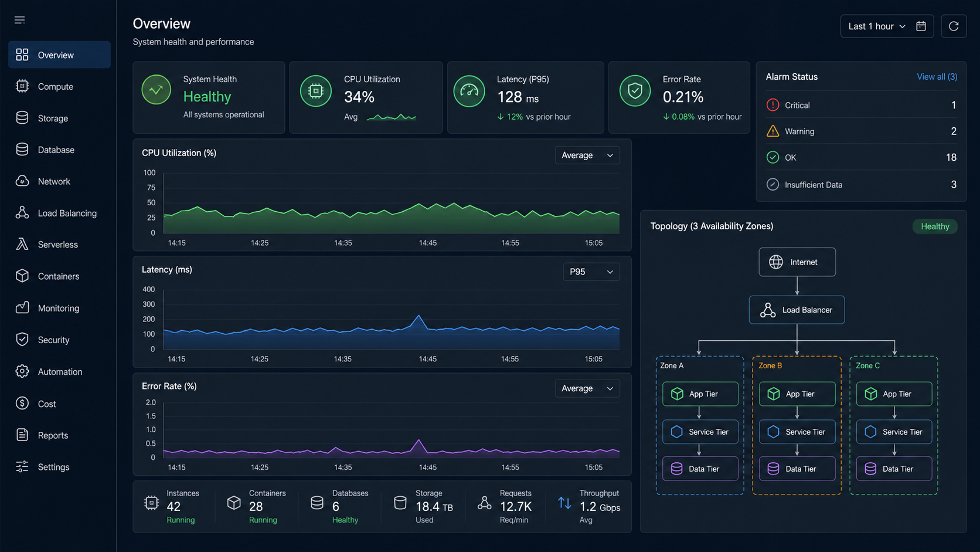The height and width of the screenshot is (552, 980).
Task: Click the 42 instances count
Action: 173,507
